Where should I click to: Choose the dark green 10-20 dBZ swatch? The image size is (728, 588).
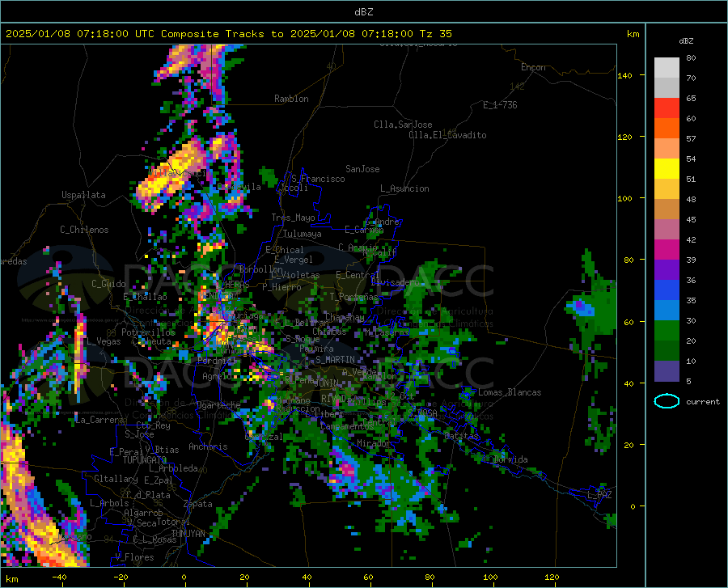667,351
